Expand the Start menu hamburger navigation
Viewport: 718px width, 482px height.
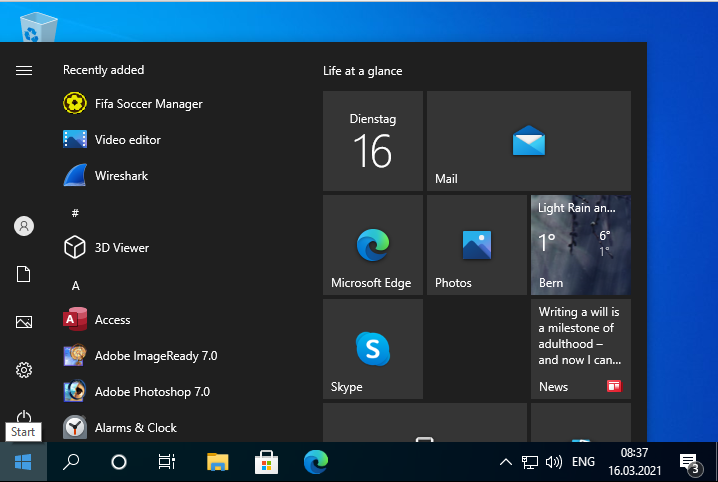click(x=24, y=70)
